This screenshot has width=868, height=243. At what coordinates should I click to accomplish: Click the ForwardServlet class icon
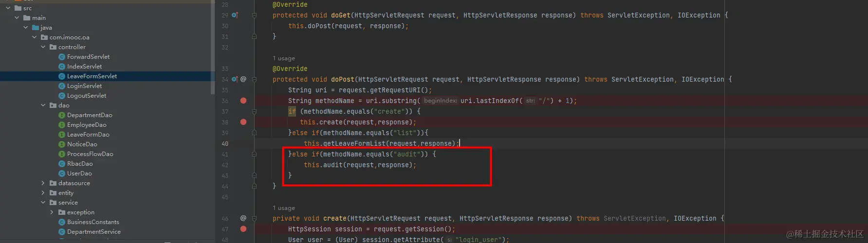coord(62,57)
